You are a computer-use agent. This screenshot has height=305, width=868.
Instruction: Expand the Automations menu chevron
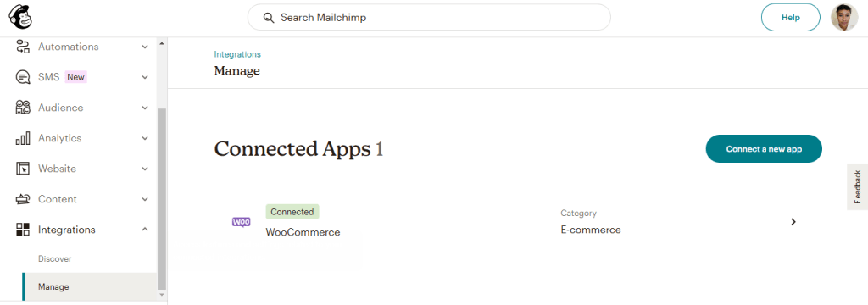point(145,47)
